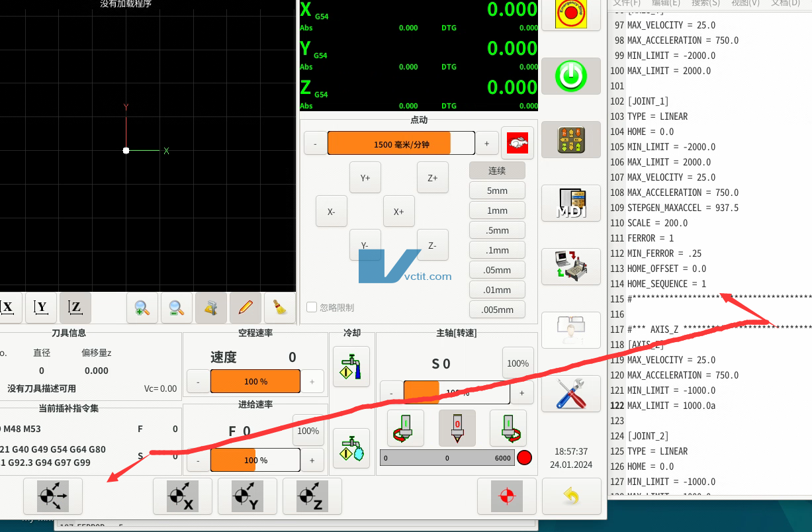The width and height of the screenshot is (812, 532).
Task: Zoom out of the preview
Action: (177, 308)
